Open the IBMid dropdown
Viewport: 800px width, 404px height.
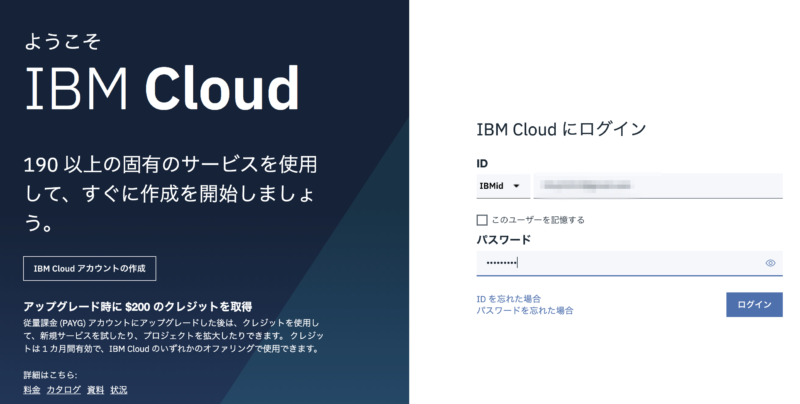coord(503,186)
